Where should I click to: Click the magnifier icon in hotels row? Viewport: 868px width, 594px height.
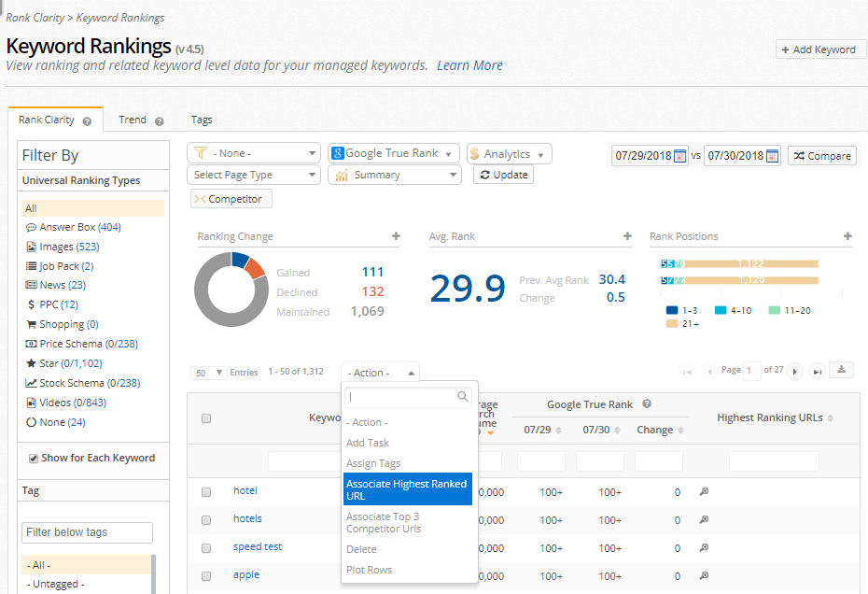[x=704, y=519]
